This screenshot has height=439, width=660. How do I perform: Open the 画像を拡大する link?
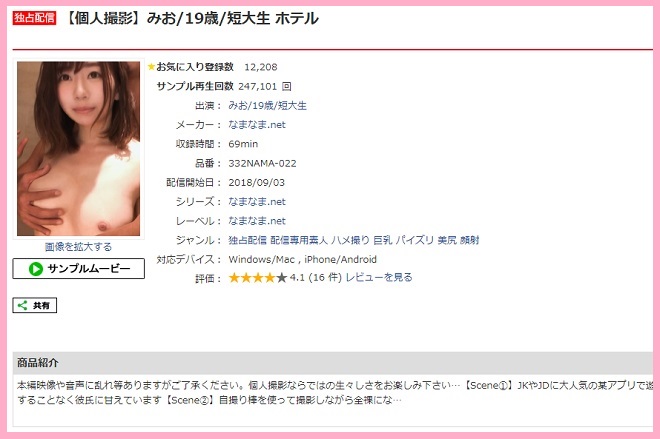pyautogui.click(x=79, y=247)
